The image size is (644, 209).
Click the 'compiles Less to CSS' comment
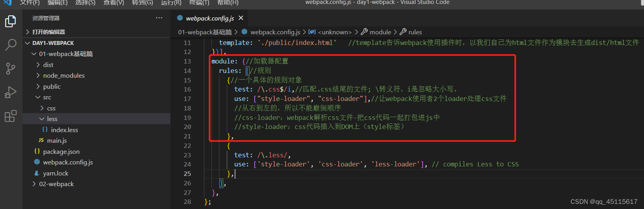pyautogui.click(x=481, y=164)
